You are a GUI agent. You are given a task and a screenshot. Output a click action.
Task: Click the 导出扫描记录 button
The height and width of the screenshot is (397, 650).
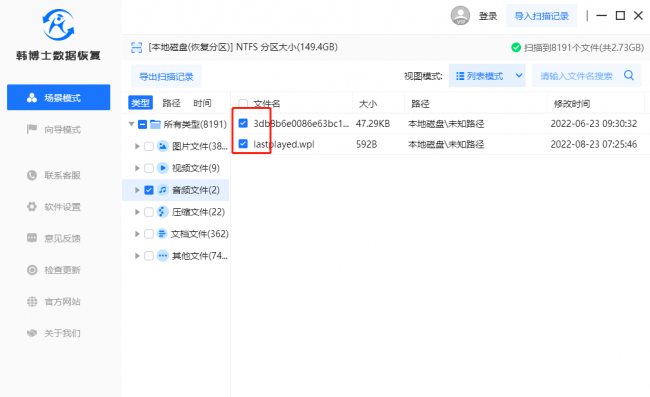(166, 76)
